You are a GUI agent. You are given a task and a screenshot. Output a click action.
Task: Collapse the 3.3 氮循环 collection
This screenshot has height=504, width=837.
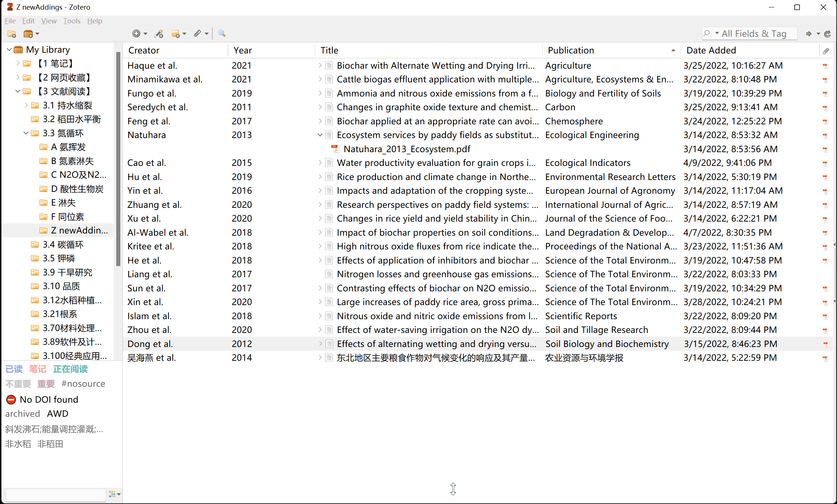pyautogui.click(x=26, y=133)
